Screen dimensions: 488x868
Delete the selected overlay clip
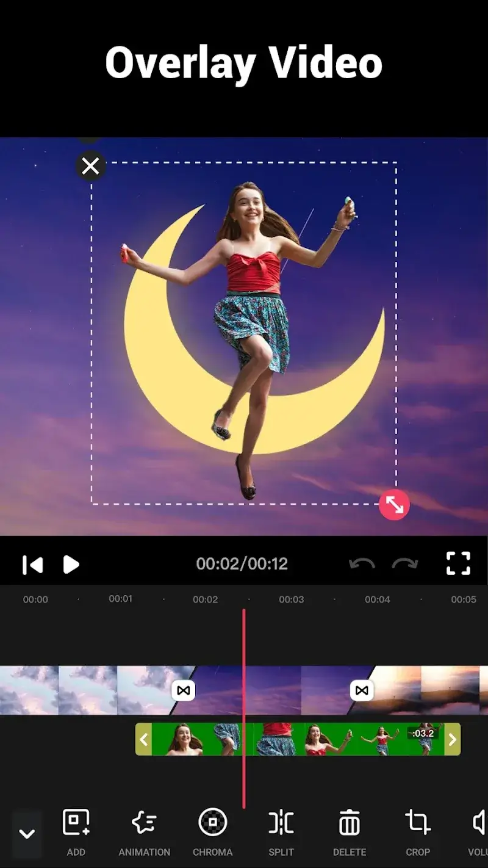(x=350, y=831)
